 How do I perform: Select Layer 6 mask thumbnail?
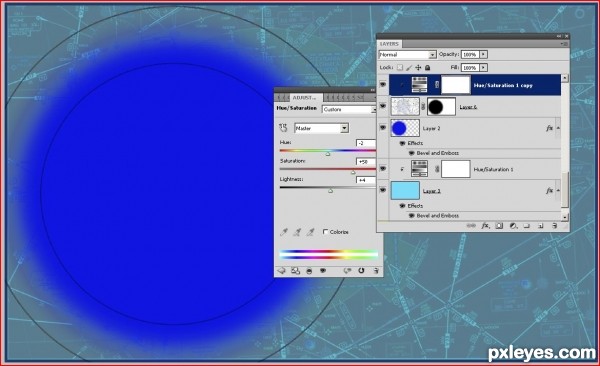tap(441, 107)
